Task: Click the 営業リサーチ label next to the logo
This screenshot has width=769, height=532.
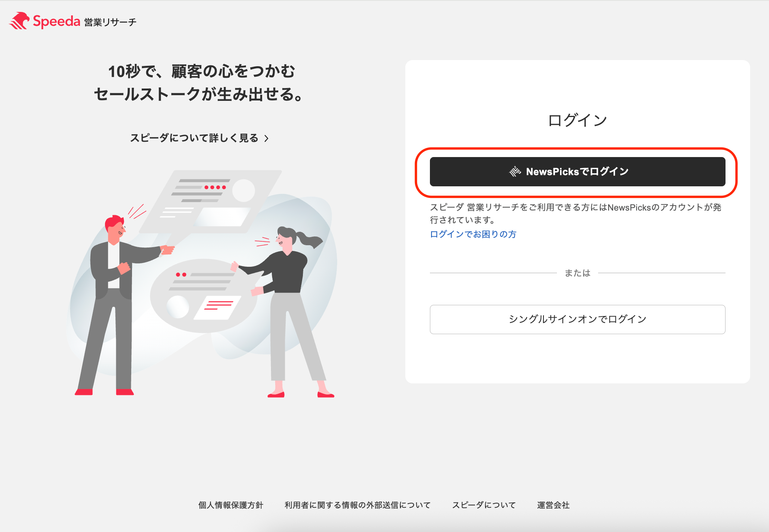Action: [110, 22]
